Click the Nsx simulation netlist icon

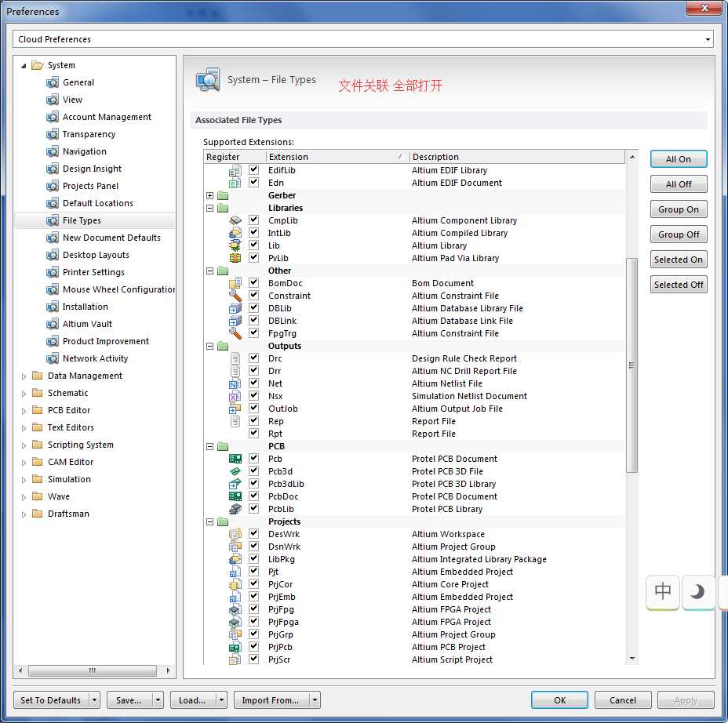[x=235, y=396]
